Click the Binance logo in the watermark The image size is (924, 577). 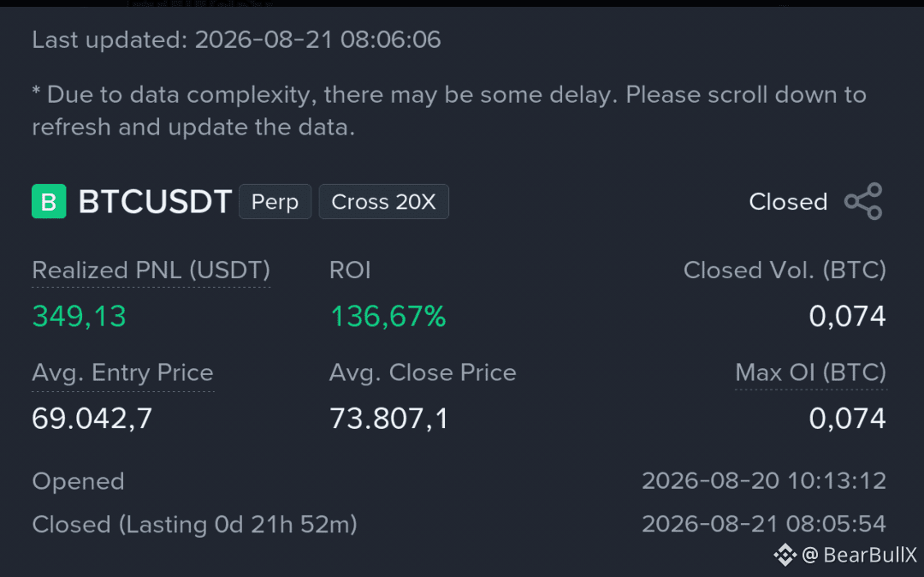click(x=785, y=555)
